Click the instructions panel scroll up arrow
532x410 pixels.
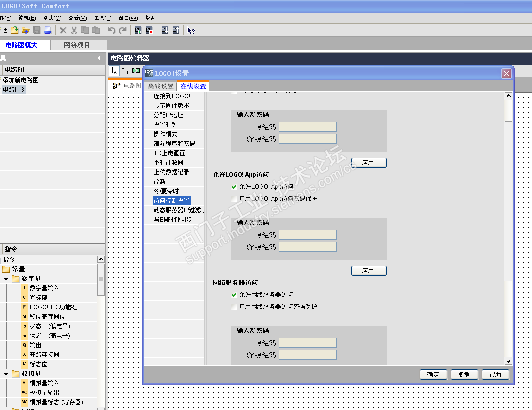[101, 259]
